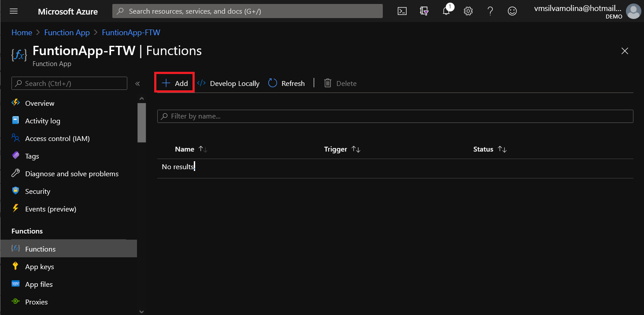This screenshot has height=315, width=644.
Task: Click the Activity log icon
Action: (16, 120)
